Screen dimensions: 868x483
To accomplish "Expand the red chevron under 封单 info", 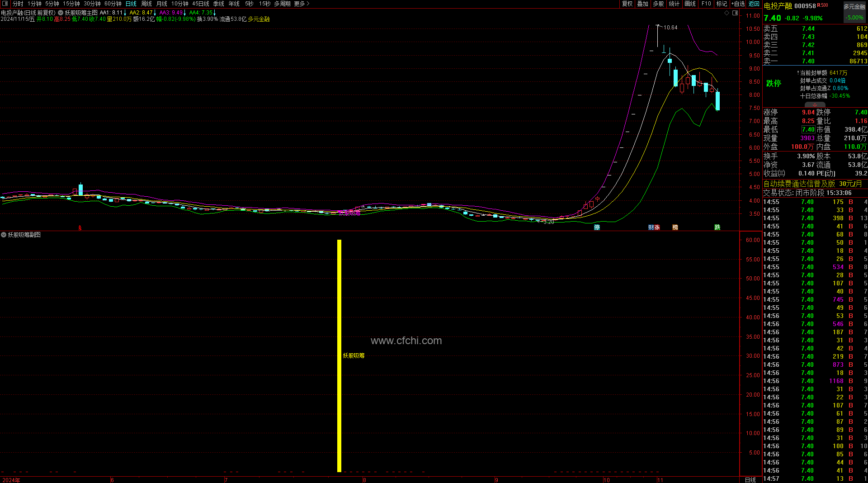I will (815, 105).
